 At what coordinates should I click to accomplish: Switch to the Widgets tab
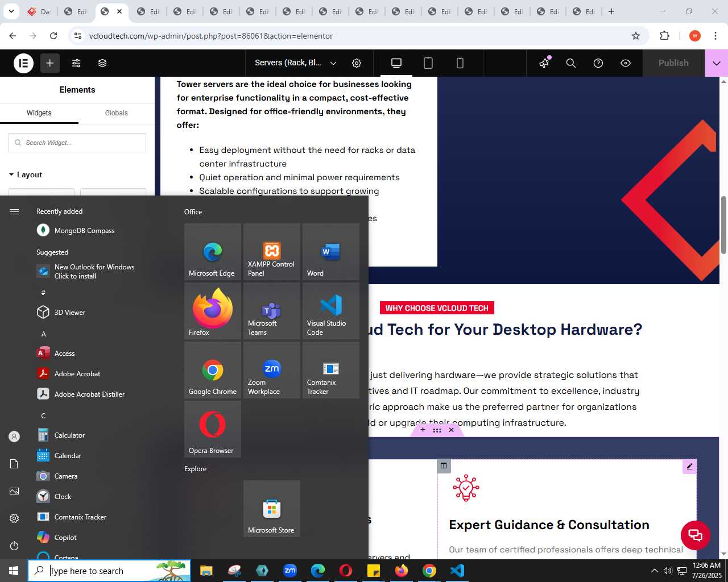(x=39, y=113)
